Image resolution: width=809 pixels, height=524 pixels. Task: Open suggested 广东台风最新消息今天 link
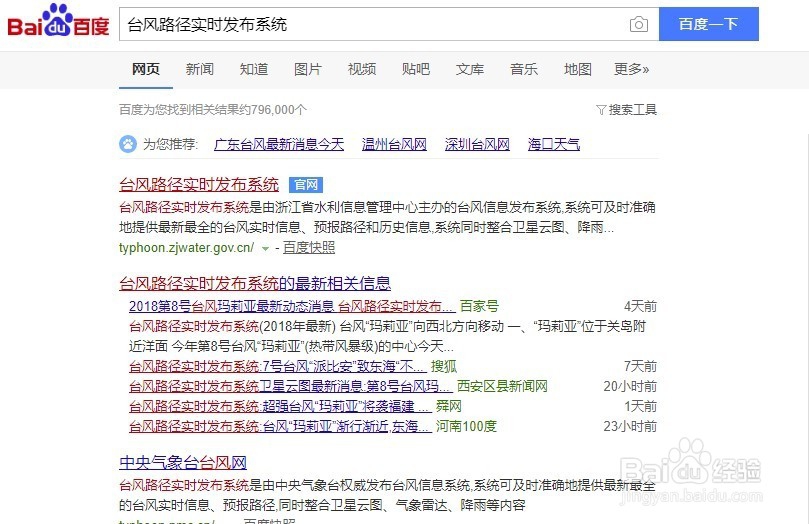[x=279, y=144]
